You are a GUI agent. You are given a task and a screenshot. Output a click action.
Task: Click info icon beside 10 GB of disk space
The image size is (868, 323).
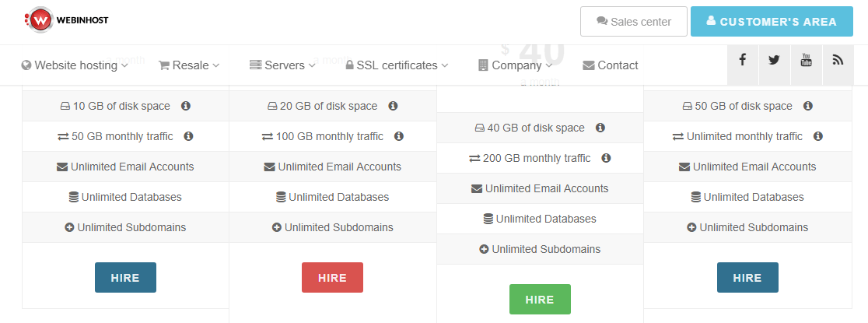click(186, 106)
